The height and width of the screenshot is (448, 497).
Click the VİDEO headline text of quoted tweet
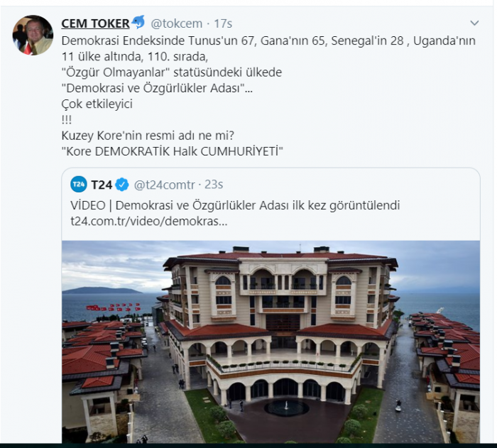tap(235, 205)
